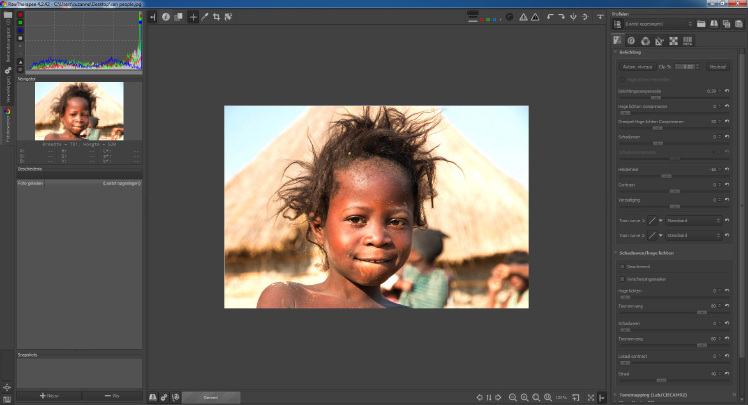748x405 pixels.
Task: Open Toon curve 2 type dropdown
Action: point(694,236)
